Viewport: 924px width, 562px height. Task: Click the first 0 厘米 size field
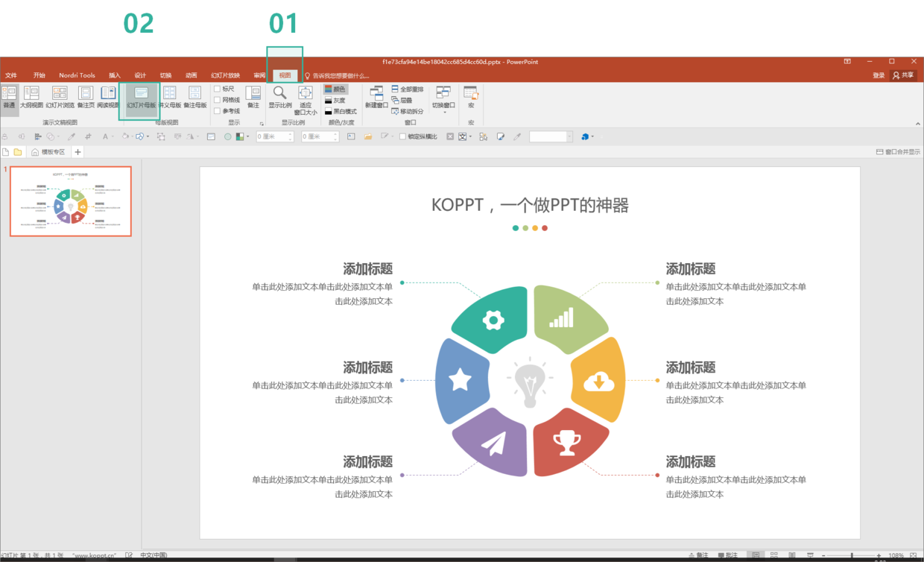click(x=274, y=136)
